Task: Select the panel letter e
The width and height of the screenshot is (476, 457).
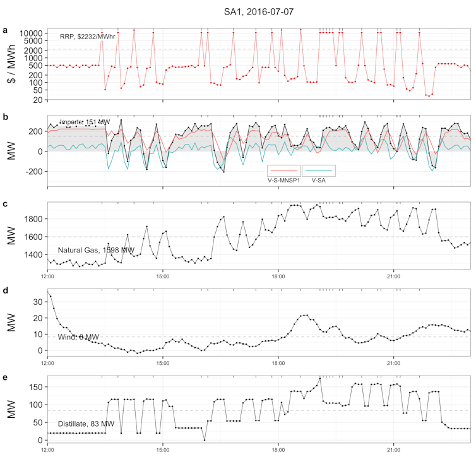Action: coord(6,377)
